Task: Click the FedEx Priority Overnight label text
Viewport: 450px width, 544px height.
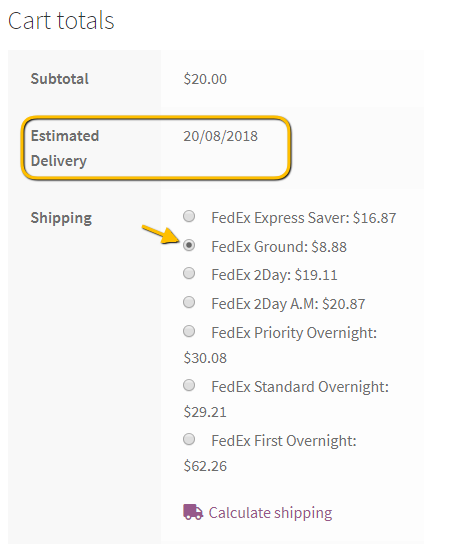Action: [294, 333]
